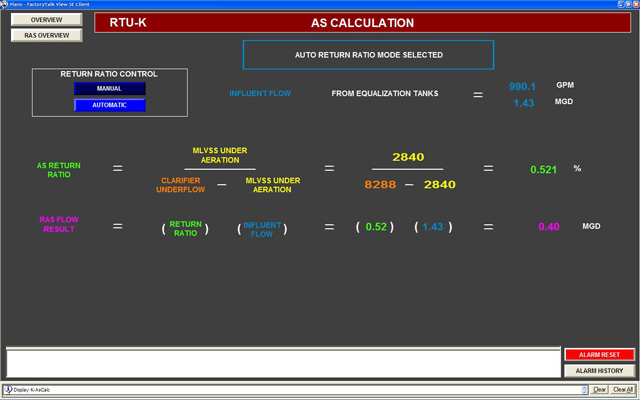Click the influent flow 990.1 GPM reading
Viewport: 640px width, 400px height.
coord(523,87)
